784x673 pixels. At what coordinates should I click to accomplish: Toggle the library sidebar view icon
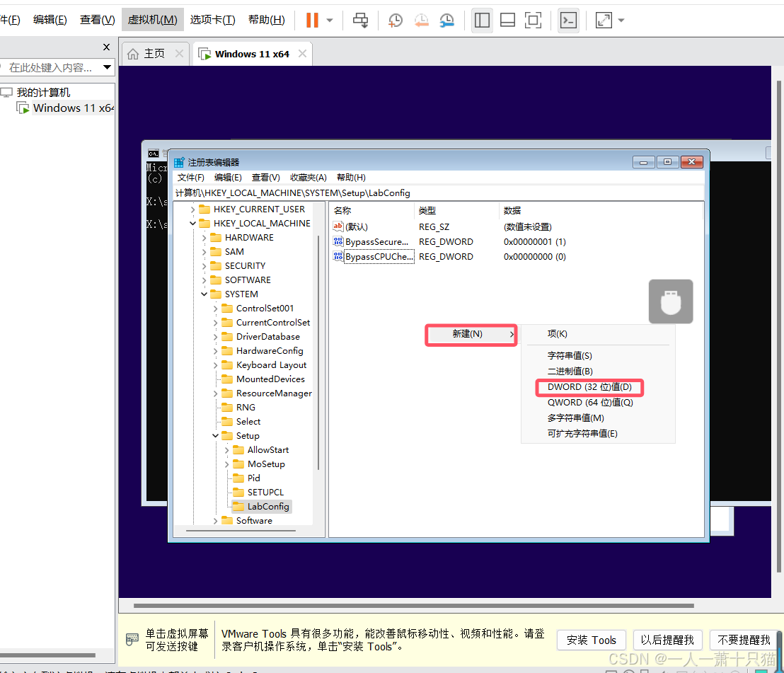482,20
